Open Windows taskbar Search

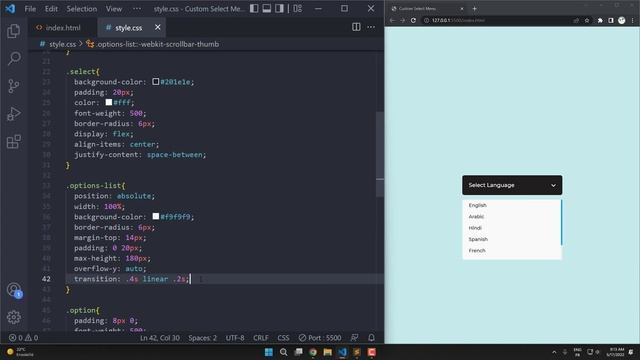coord(283,352)
